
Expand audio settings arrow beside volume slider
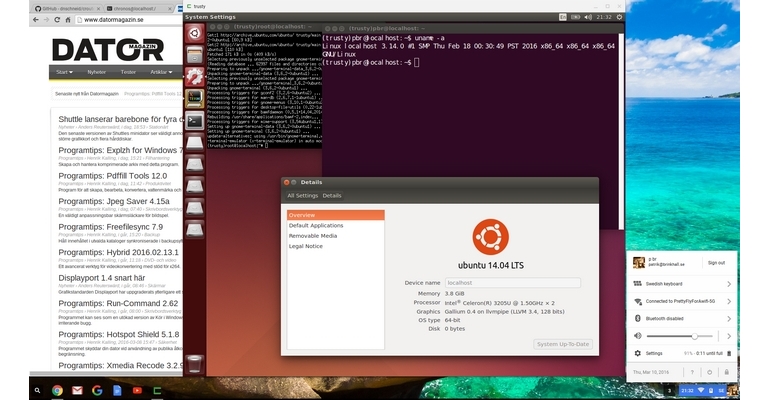729,336
